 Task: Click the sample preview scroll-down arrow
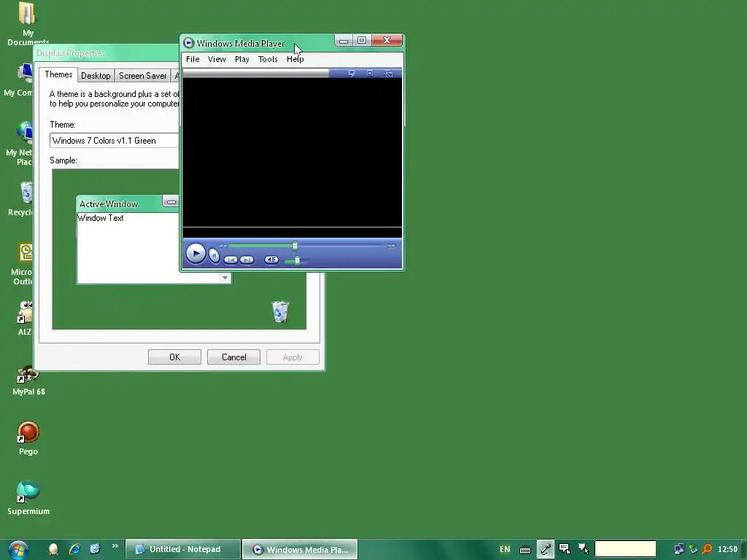click(225, 278)
